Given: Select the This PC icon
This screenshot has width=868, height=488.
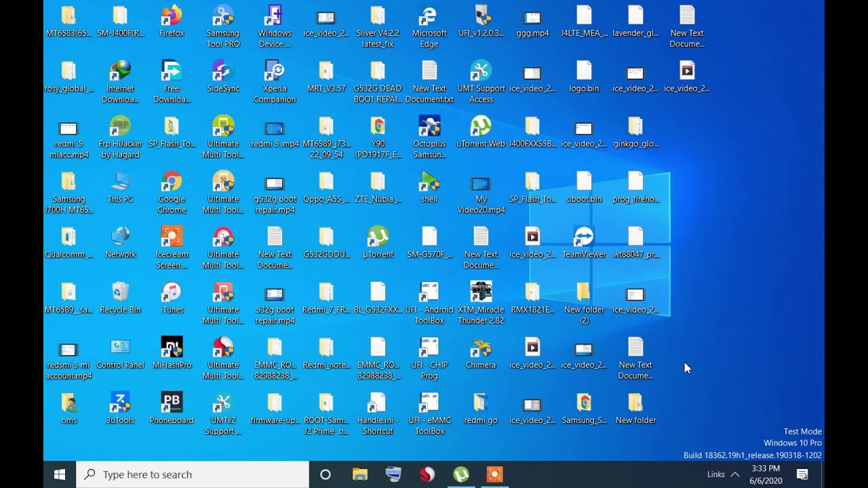Looking at the screenshot, I should click(x=120, y=188).
